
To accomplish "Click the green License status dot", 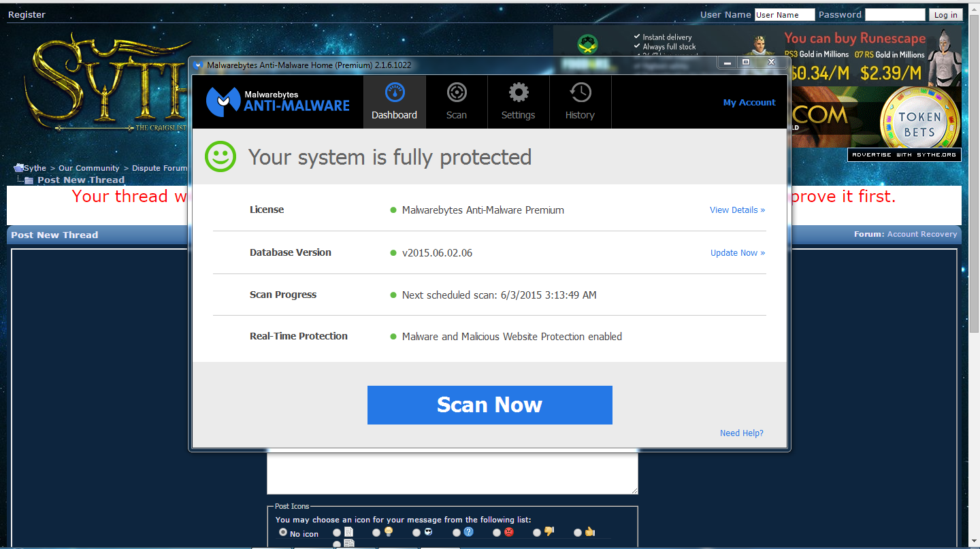I will 393,210.
